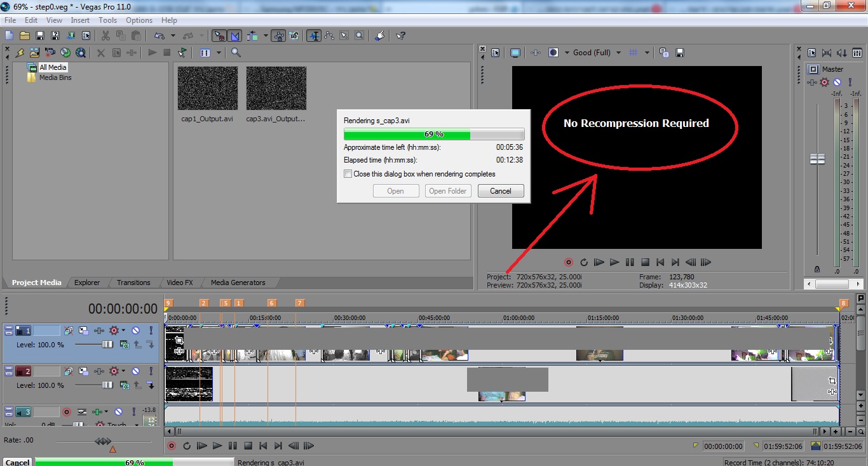Open Project Video Properties in preview toolbar
Image resolution: width=868 pixels, height=466 pixels.
496,53
